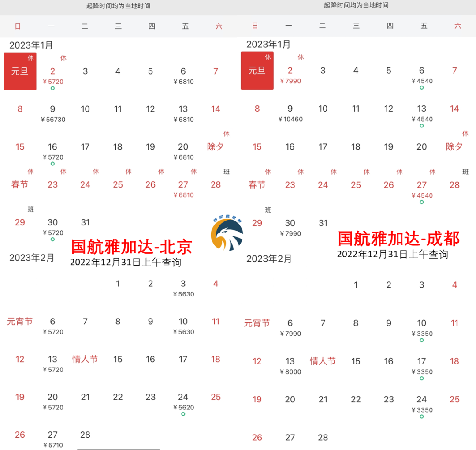Pick 情人节 date in Beijing calendar
This screenshot has width=476, height=450.
pyautogui.click(x=86, y=359)
